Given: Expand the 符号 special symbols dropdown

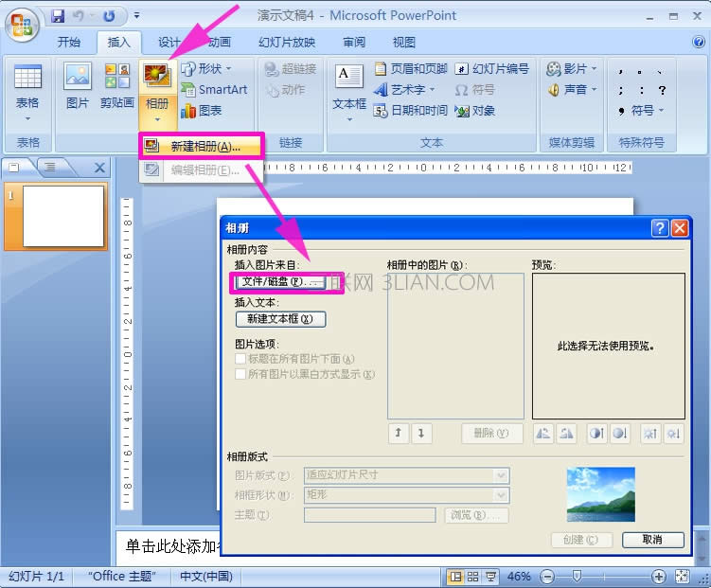Looking at the screenshot, I should 661,110.
